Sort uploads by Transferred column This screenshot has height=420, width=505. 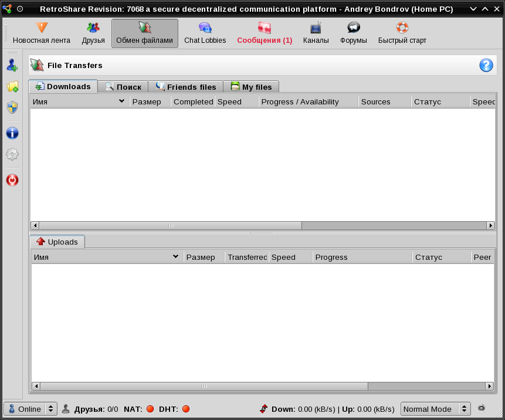247,258
